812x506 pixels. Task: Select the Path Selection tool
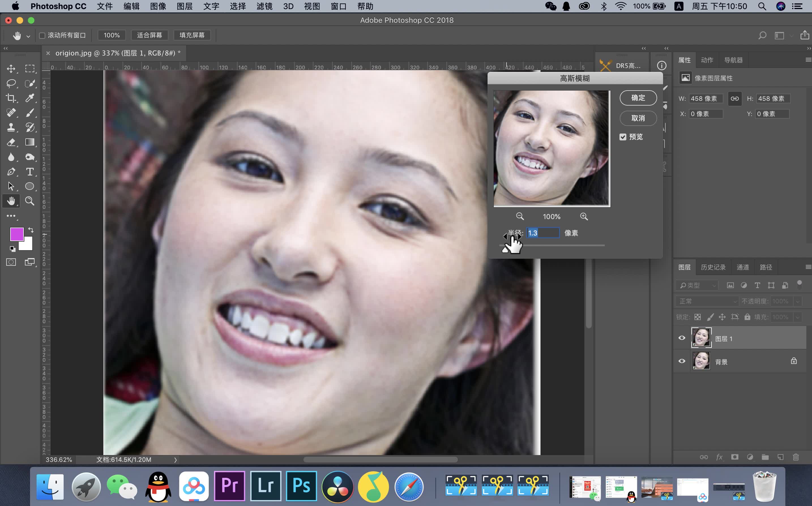(11, 186)
